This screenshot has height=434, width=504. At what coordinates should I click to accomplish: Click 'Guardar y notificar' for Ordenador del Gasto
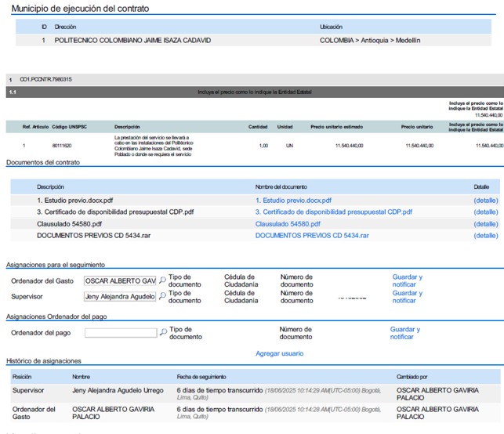coord(407,280)
